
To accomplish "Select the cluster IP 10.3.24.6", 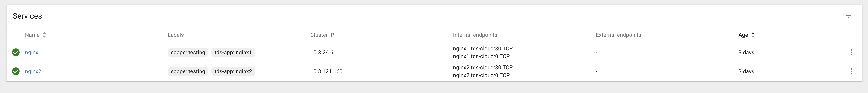I will click(321, 53).
